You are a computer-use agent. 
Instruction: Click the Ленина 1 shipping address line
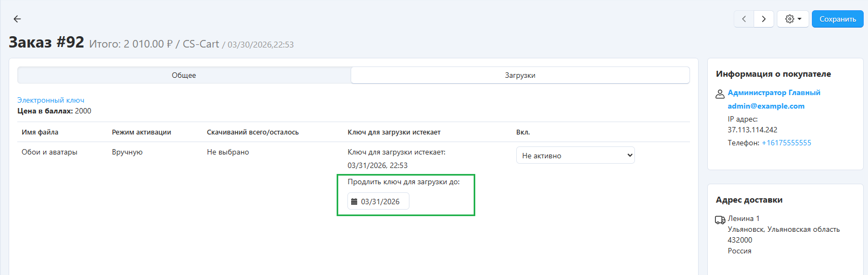[743, 218]
